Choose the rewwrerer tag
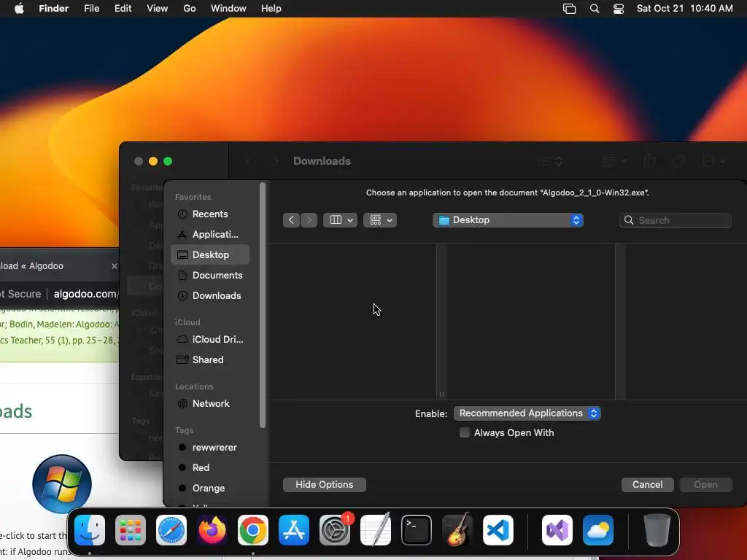The width and height of the screenshot is (747, 560). 209,447
